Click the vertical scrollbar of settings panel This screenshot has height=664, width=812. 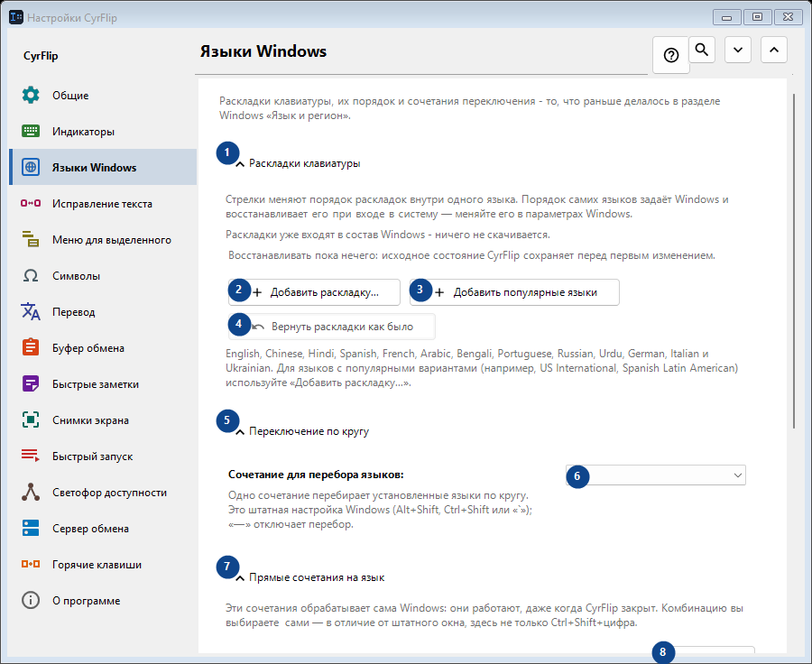(794, 261)
